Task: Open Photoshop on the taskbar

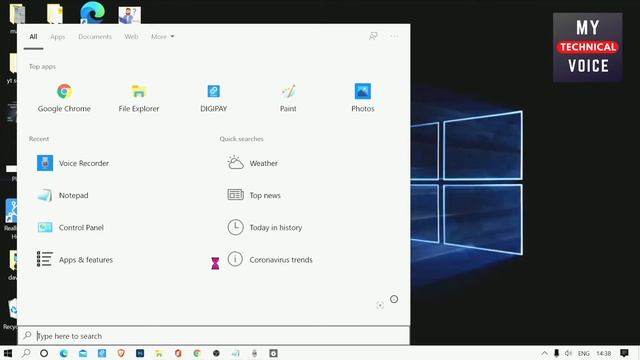Action: pyautogui.click(x=140, y=353)
